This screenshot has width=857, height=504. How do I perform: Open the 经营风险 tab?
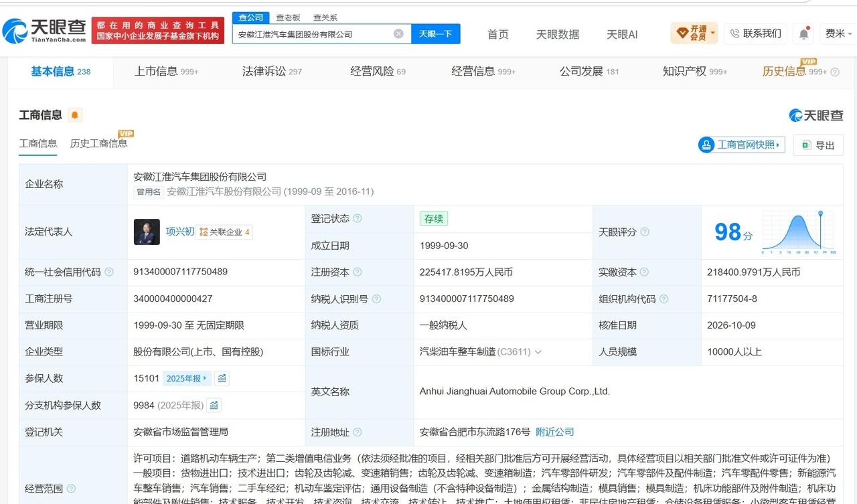[x=378, y=72]
